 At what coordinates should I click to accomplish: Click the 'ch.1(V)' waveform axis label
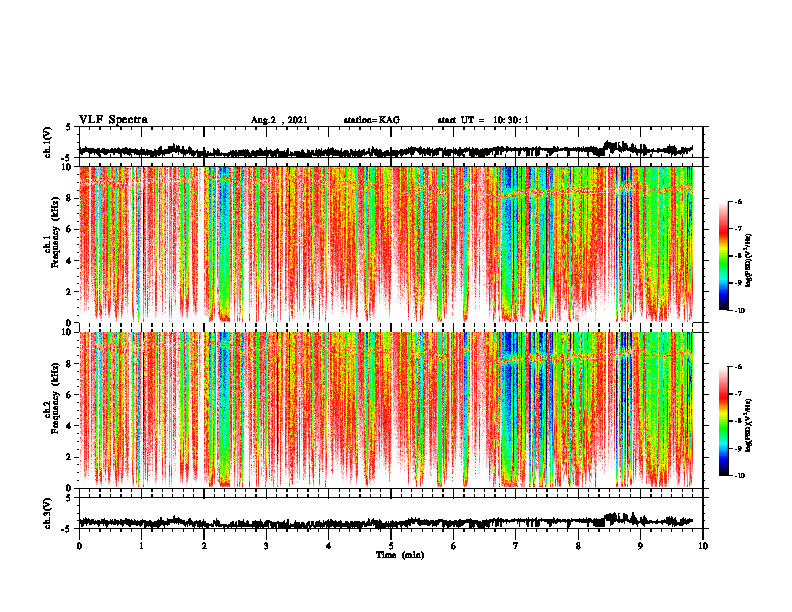click(48, 142)
